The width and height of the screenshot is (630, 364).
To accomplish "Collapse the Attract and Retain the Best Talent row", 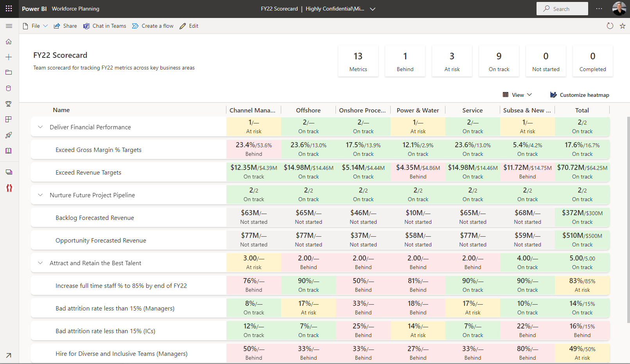I will tap(40, 263).
